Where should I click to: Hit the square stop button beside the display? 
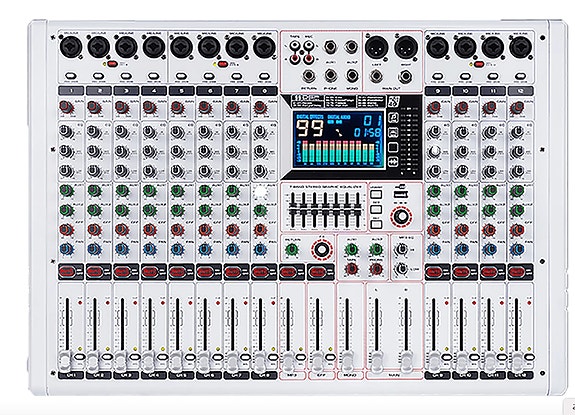point(393,147)
